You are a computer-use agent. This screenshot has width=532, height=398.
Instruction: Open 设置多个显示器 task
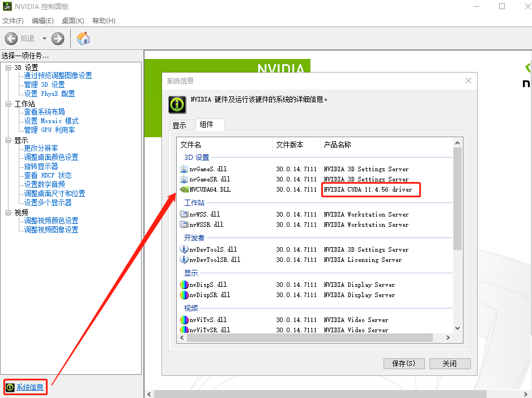click(x=48, y=203)
